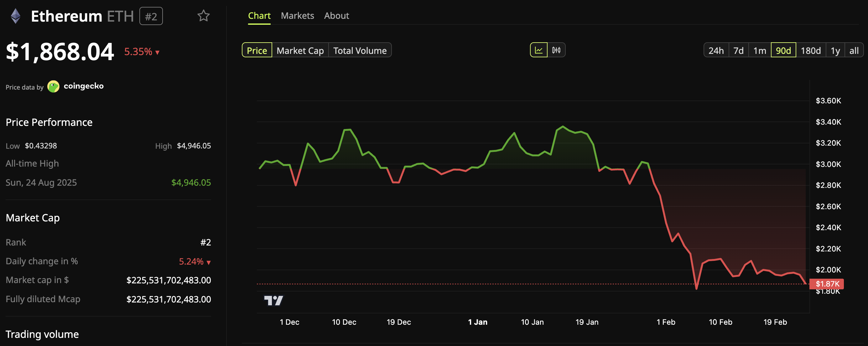Switch to the 180d timeframe
The image size is (868, 346).
(x=811, y=50)
